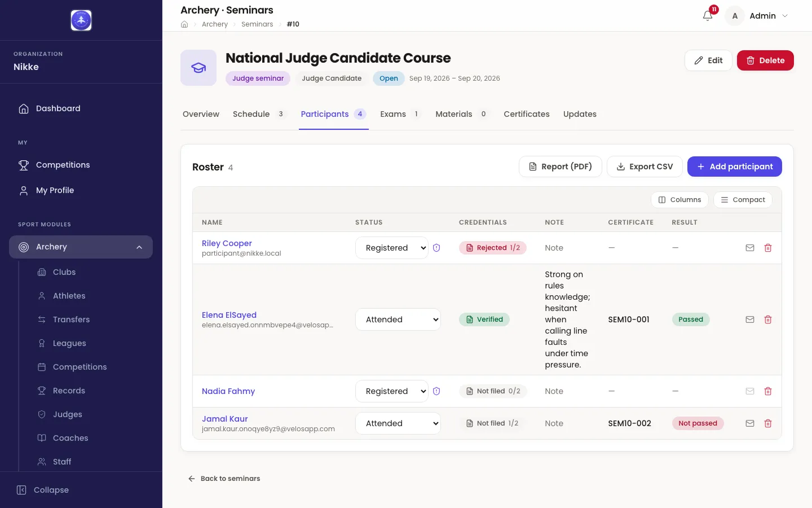This screenshot has width=812, height=508.
Task: Click shield icon beside Nadia Fahmy's status
Action: point(436,391)
